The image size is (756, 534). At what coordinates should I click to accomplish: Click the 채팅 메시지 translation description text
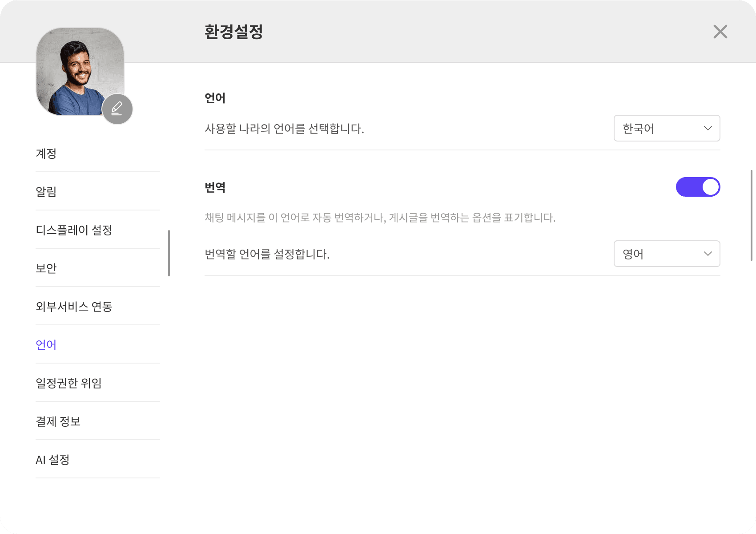pos(380,218)
